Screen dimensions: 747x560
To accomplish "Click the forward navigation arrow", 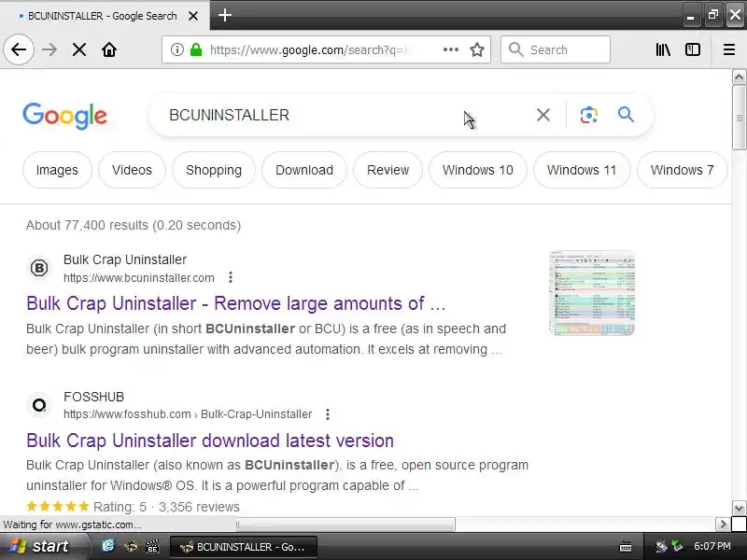I will tap(49, 49).
